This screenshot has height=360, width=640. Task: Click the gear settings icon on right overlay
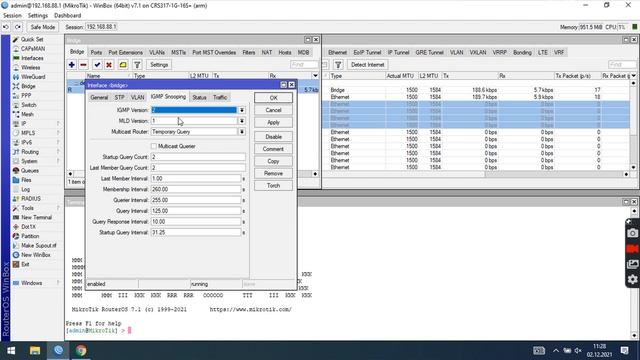point(632,279)
